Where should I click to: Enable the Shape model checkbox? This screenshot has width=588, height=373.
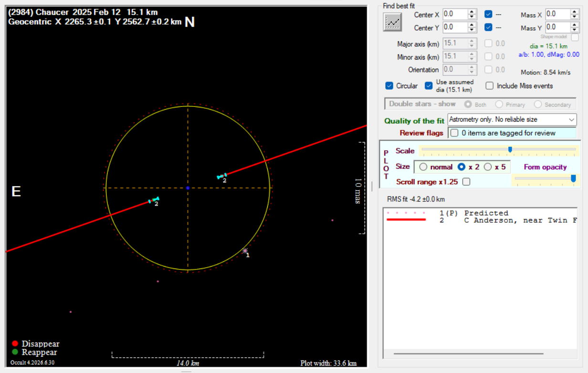[x=575, y=37]
